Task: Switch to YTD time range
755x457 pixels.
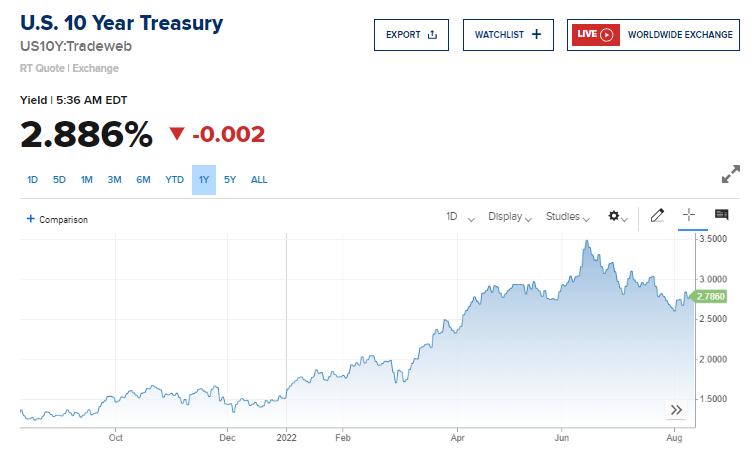Action: tap(175, 180)
